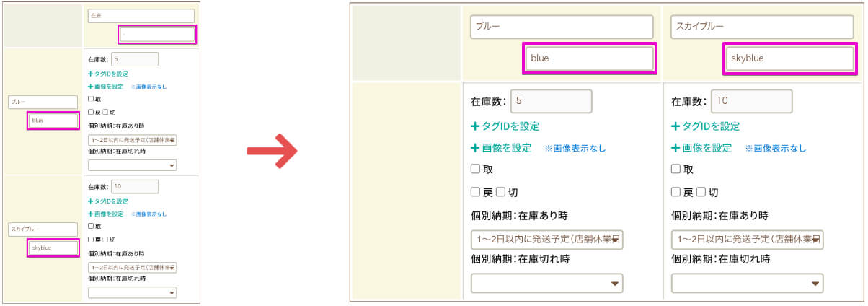Open 在庫切れ時 dropdown in enlarged ブルー column
Viewport: 868px width, 306px height.
tap(547, 283)
